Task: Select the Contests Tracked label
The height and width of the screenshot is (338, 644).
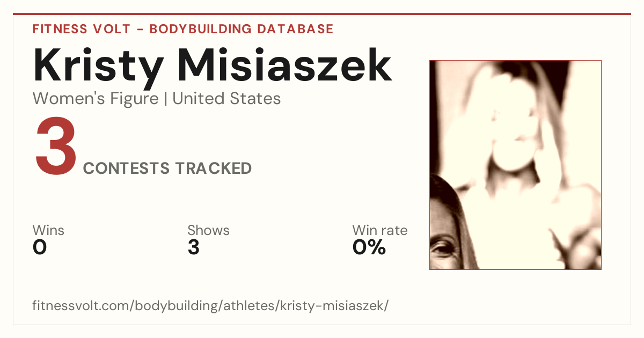Action: click(x=167, y=168)
